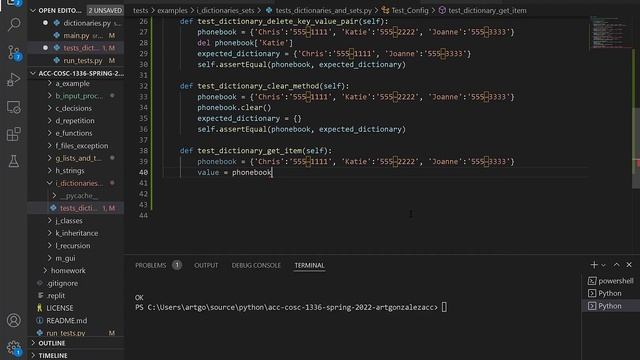
Task: Open dictionaries.py in Open Editors
Action: pyautogui.click(x=76, y=23)
